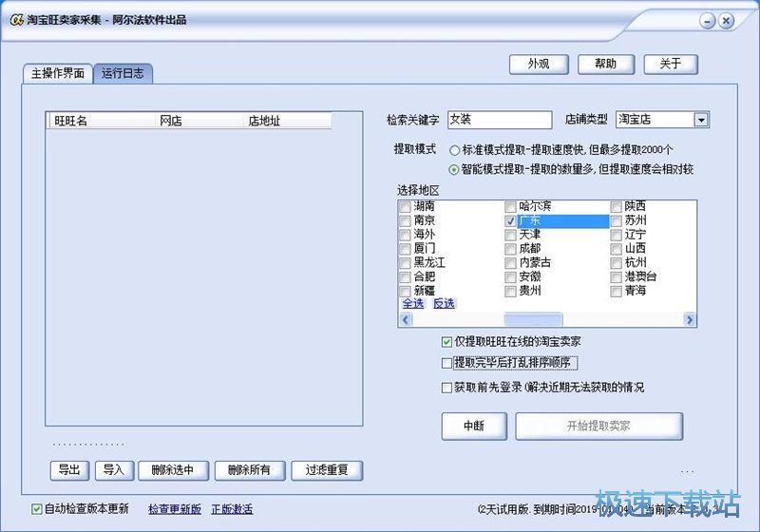Viewport: 760px width, 532px height.
Task: Click the 导入 import button
Action: [x=114, y=470]
